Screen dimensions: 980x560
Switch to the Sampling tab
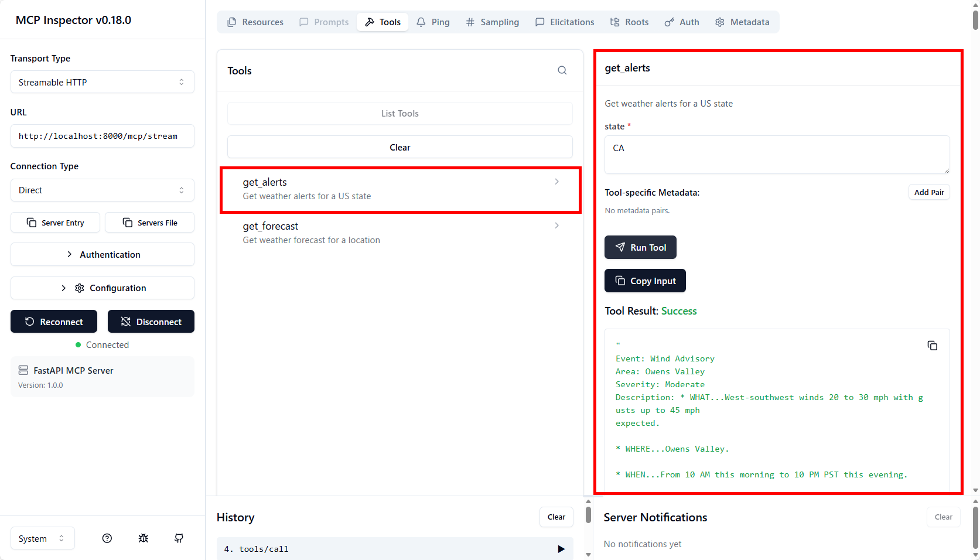click(x=493, y=22)
